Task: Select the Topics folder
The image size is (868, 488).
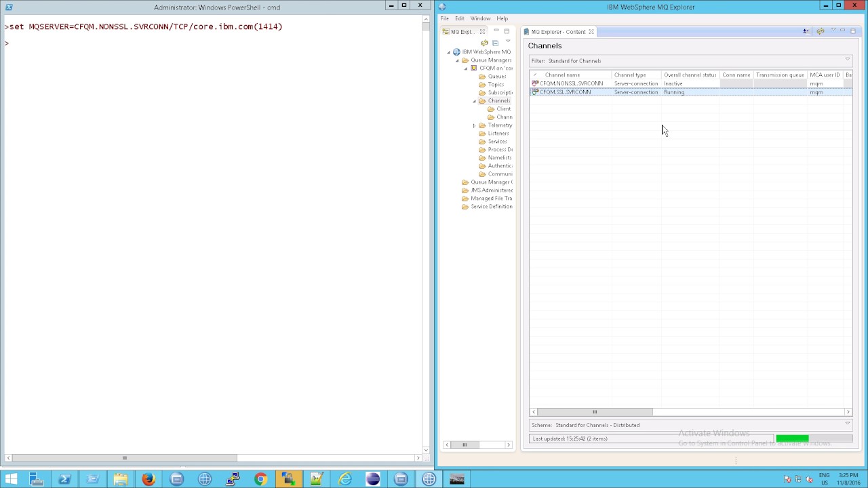Action: click(x=496, y=85)
